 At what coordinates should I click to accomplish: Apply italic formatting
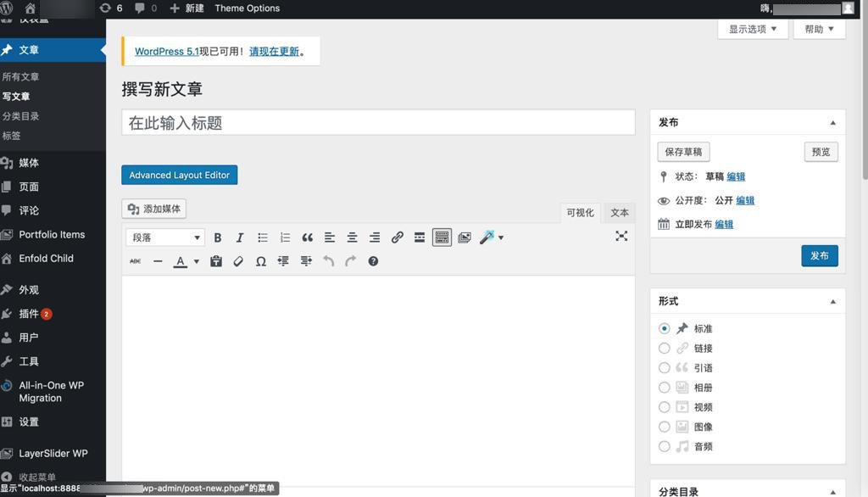click(240, 237)
